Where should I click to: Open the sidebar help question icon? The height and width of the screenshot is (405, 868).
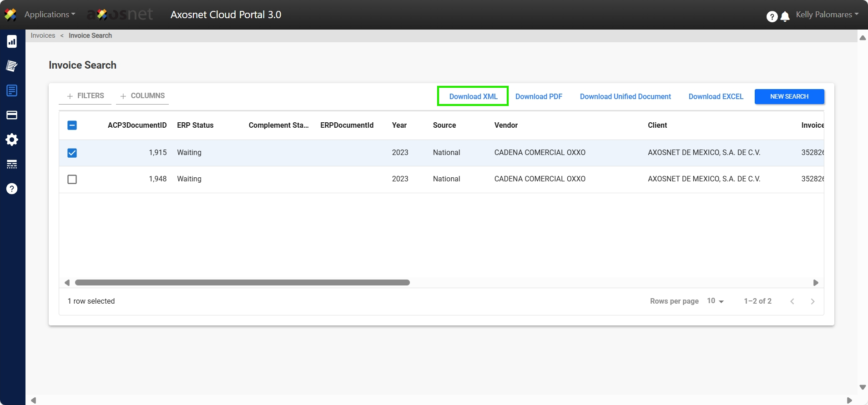pos(12,189)
